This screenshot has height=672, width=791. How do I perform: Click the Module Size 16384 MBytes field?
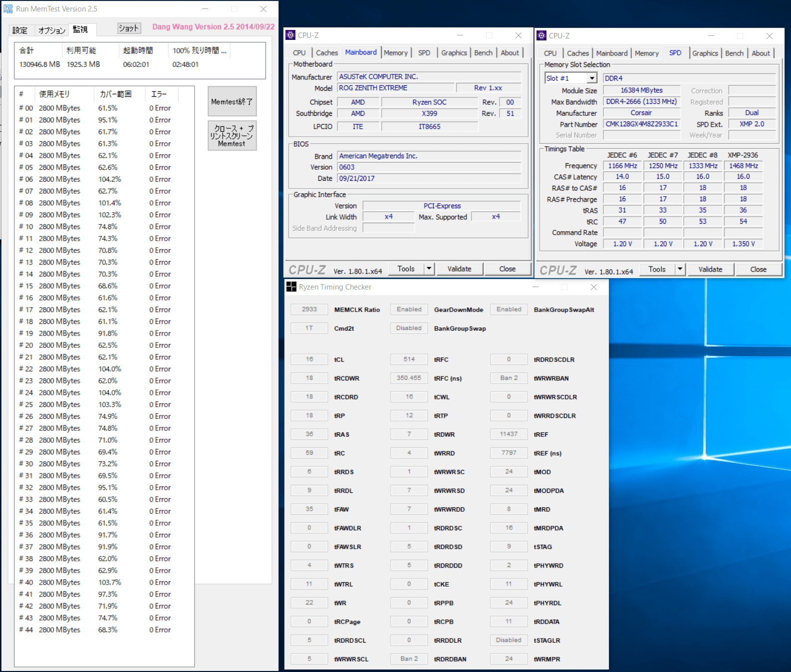(642, 90)
